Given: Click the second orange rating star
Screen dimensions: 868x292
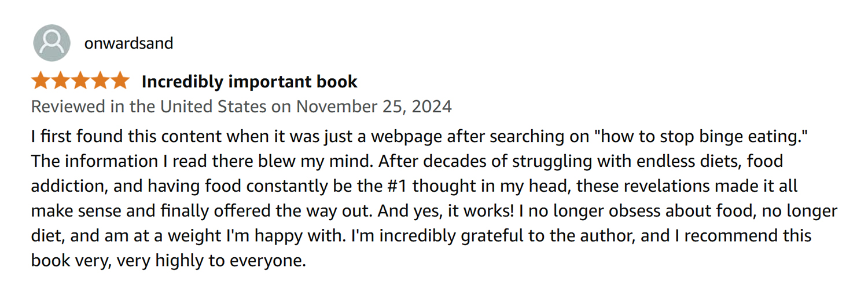Looking at the screenshot, I should click(61, 82).
